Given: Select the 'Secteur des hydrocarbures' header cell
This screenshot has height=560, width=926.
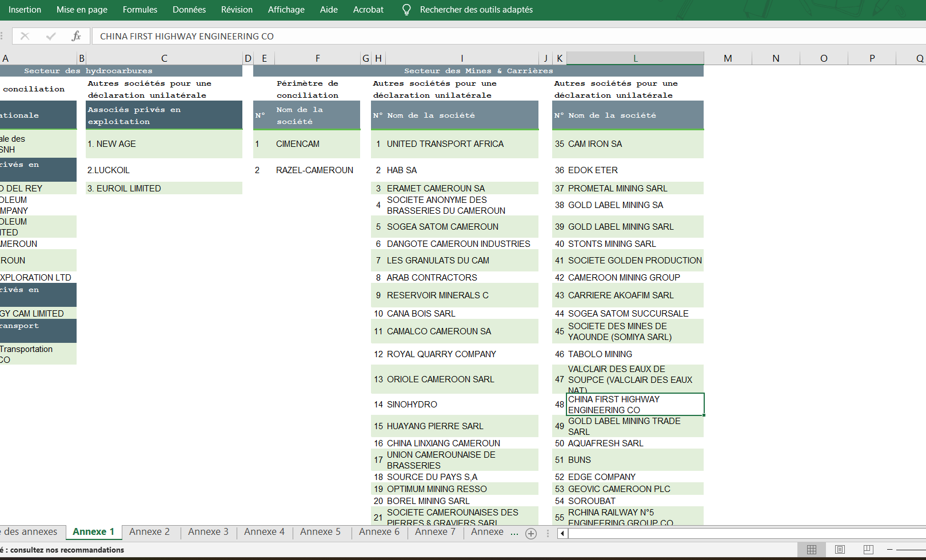Looking at the screenshot, I should pyautogui.click(x=121, y=71).
